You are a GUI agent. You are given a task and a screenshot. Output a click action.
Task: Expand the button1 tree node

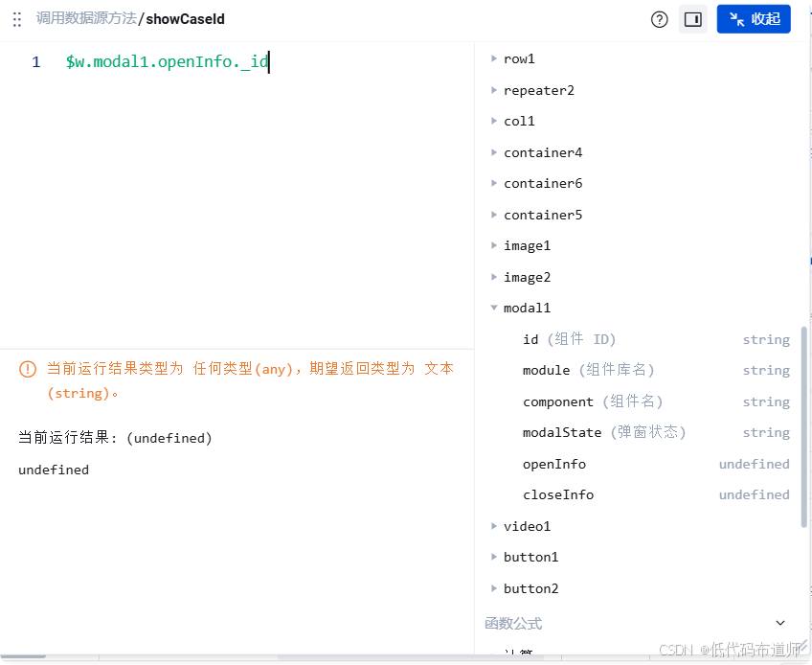(493, 557)
